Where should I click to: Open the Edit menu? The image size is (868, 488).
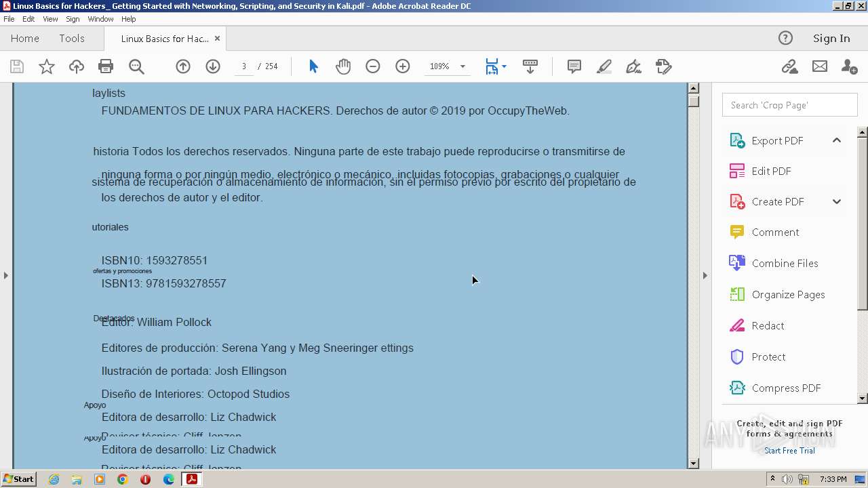[x=28, y=19]
